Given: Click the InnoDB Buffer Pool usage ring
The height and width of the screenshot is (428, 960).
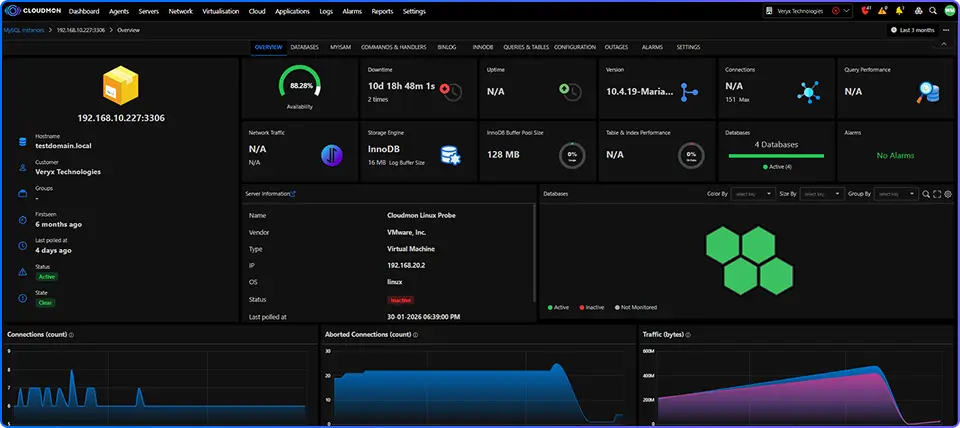Looking at the screenshot, I should click(x=572, y=155).
